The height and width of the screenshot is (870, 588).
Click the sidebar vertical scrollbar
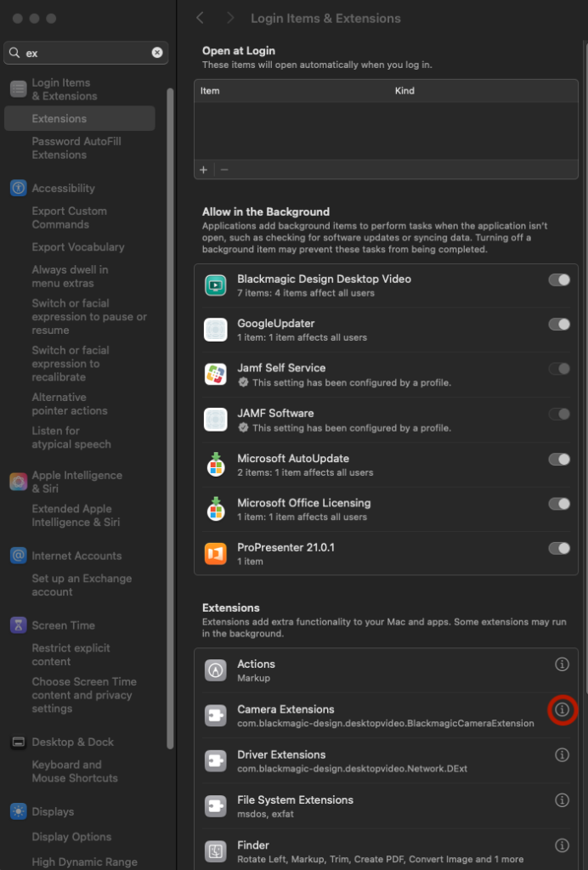tap(170, 340)
